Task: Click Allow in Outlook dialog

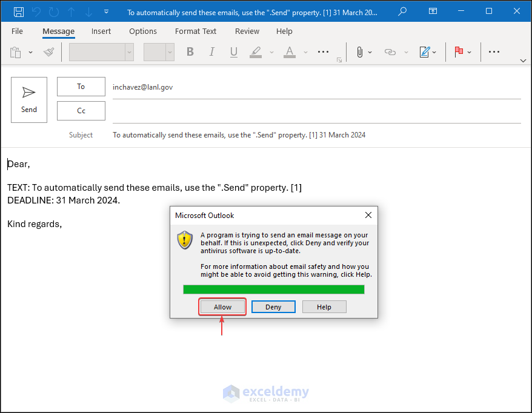Action: [x=222, y=307]
